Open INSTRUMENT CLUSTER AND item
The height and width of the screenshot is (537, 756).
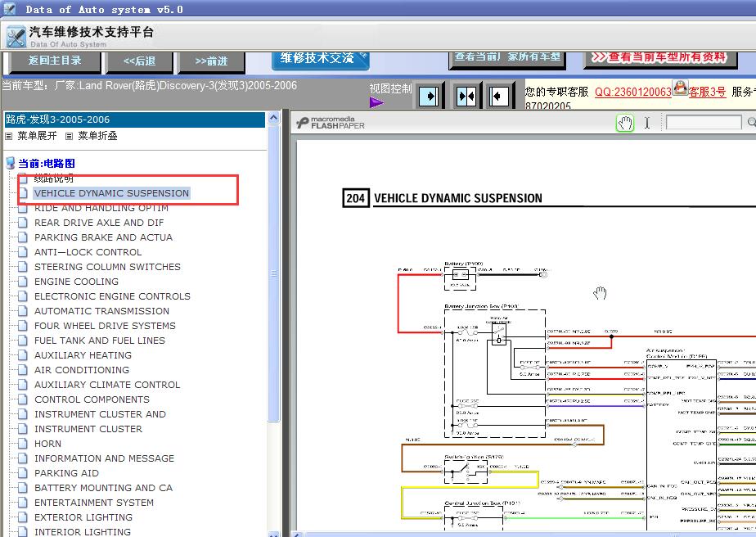click(100, 414)
